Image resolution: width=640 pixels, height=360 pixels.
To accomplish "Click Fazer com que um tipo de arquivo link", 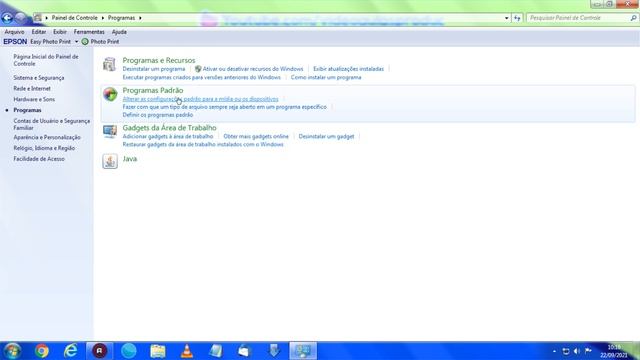I will pyautogui.click(x=224, y=107).
